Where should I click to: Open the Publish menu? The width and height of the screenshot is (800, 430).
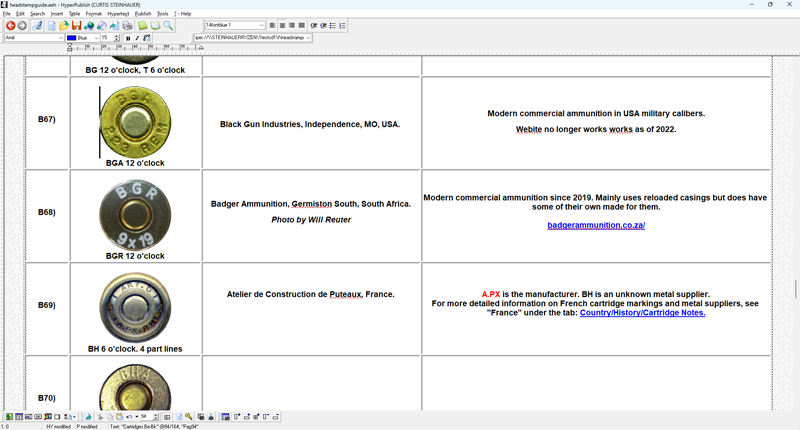[x=142, y=14]
